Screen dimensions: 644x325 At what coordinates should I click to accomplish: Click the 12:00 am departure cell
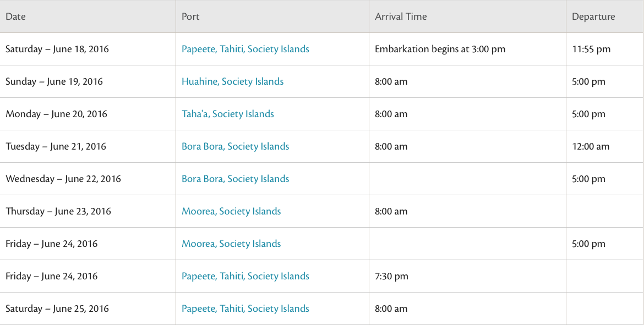tap(591, 146)
